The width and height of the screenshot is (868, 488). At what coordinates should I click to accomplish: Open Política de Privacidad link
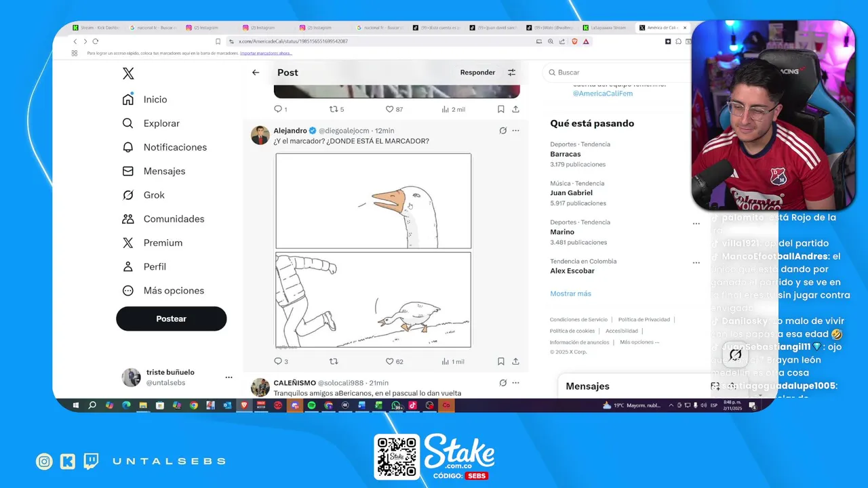644,319
